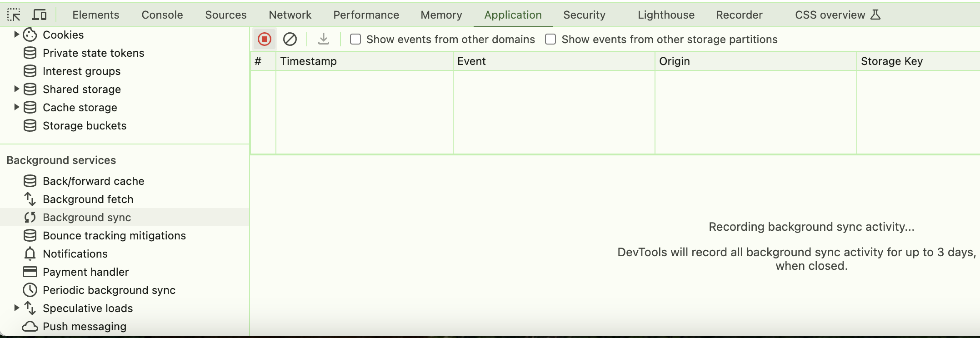Expand the Speculative loads tree node
The height and width of the screenshot is (338, 980).
(16, 308)
